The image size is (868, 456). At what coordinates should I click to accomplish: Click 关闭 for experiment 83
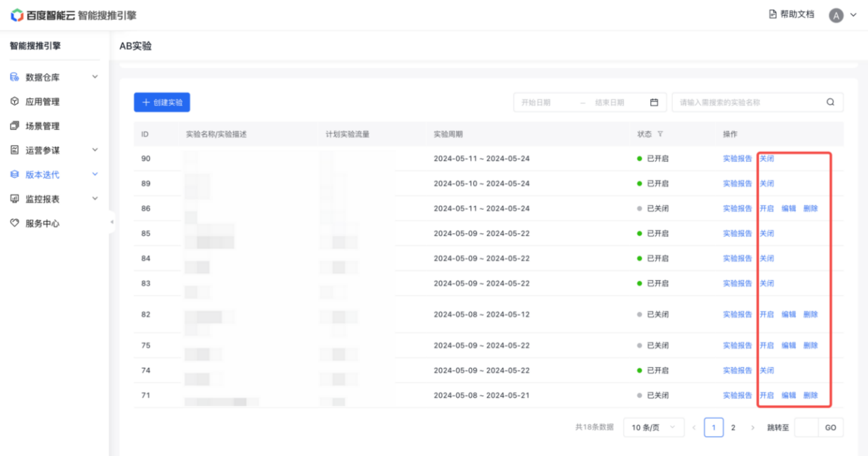767,283
